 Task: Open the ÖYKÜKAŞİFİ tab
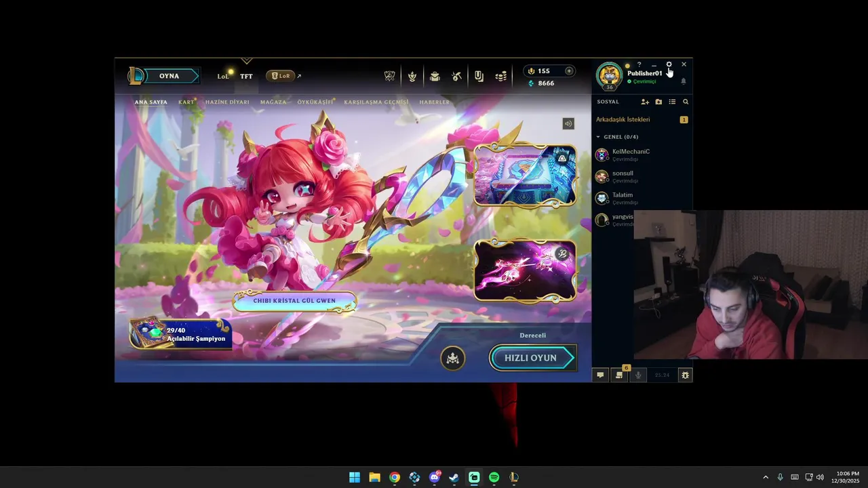(315, 102)
